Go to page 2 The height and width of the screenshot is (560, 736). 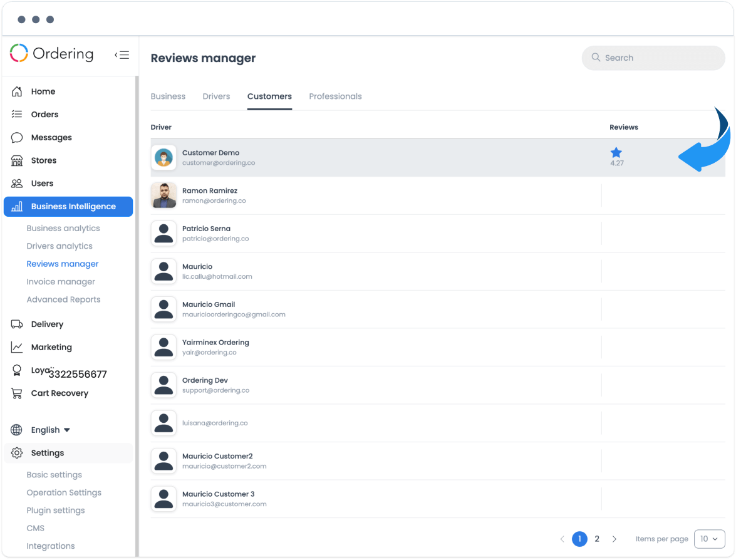pyautogui.click(x=597, y=539)
